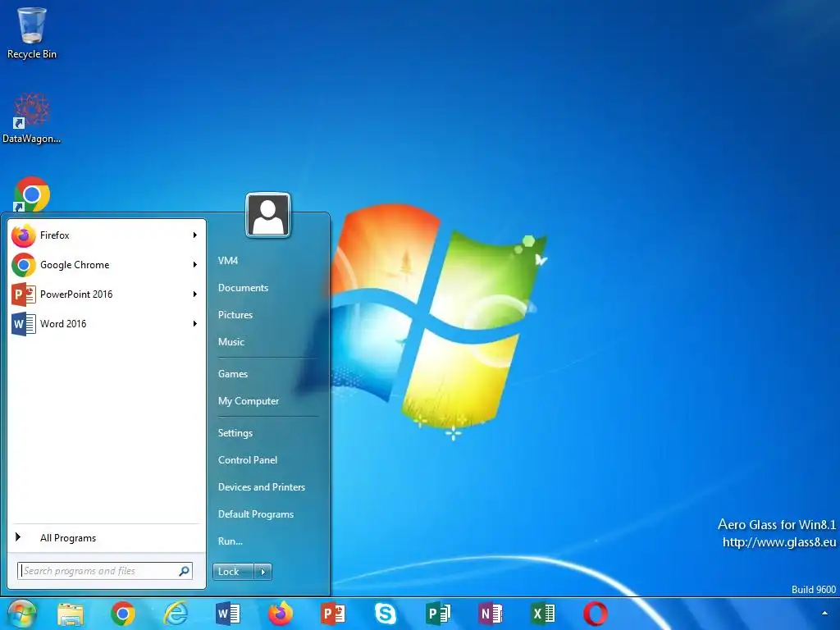Click the Word 2016 text label
This screenshot has width=840, height=630.
[x=63, y=323]
